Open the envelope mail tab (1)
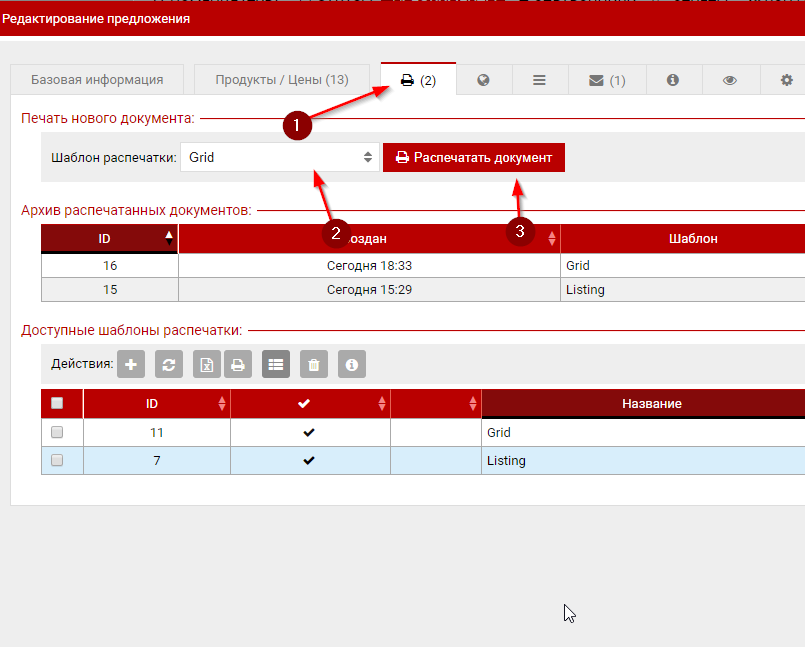805x647 pixels. click(606, 80)
